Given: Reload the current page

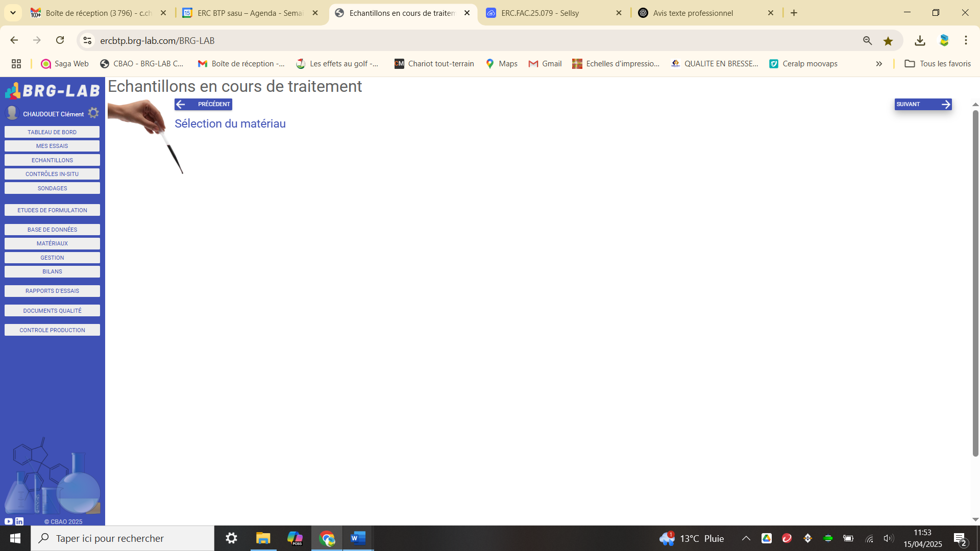Looking at the screenshot, I should (60, 40).
